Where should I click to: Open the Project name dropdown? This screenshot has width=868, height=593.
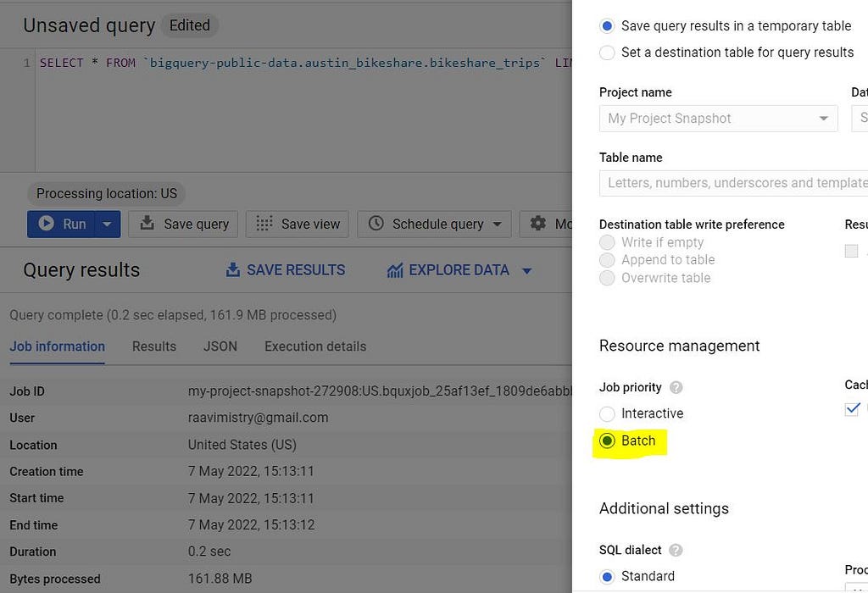[x=719, y=119]
